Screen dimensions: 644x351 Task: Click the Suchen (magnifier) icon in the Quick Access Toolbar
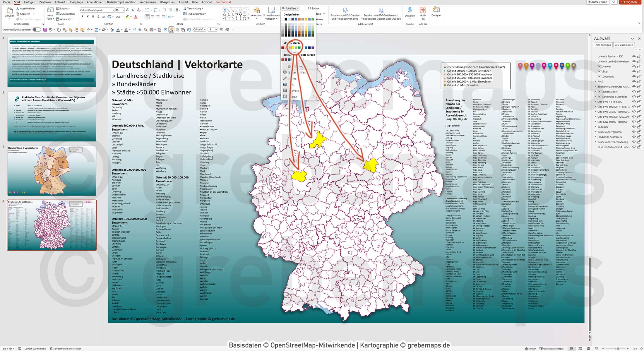tap(309, 8)
